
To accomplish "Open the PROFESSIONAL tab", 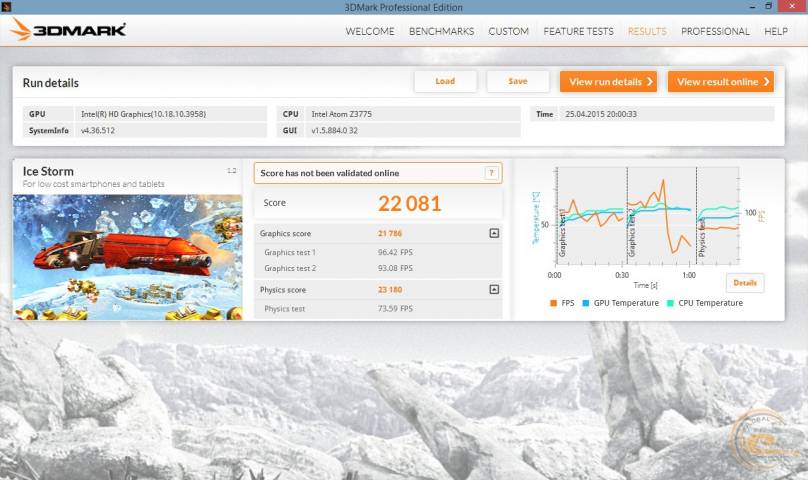I will click(x=715, y=31).
